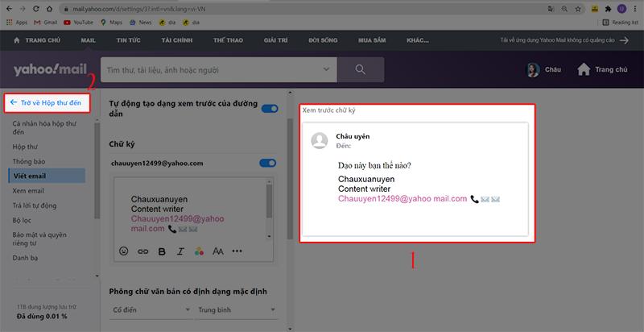This screenshot has height=332, width=644.
Task: Open Thông báo settings section
Action: click(29, 161)
